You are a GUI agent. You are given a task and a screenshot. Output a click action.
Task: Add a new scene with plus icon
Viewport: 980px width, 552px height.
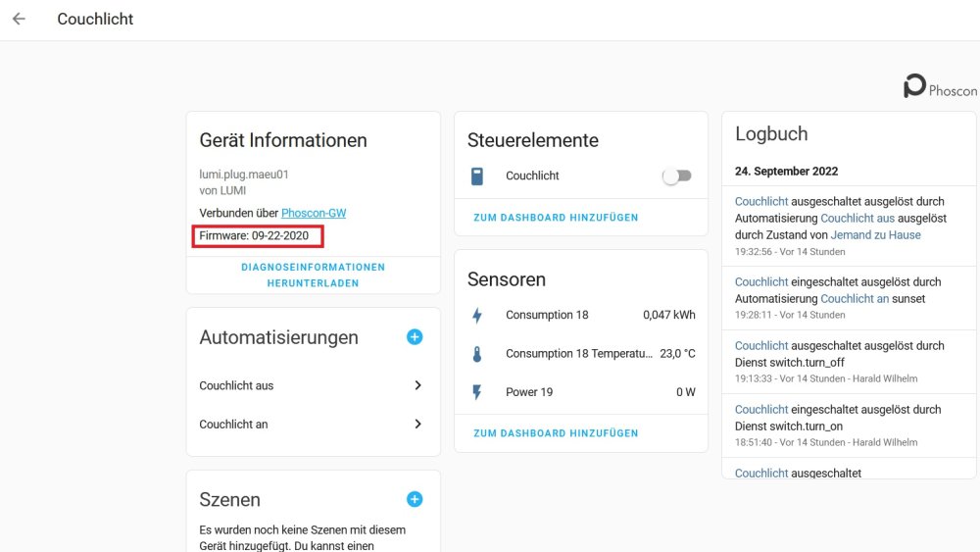click(x=415, y=499)
